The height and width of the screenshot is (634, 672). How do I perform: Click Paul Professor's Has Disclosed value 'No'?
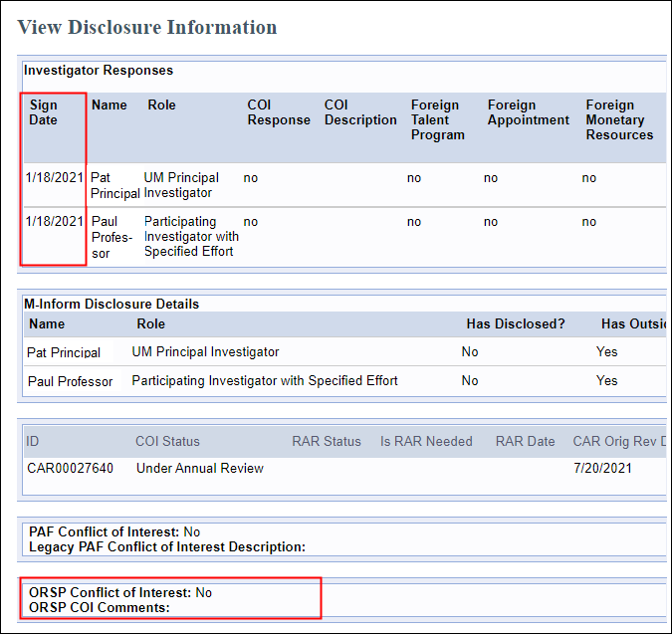point(470,381)
